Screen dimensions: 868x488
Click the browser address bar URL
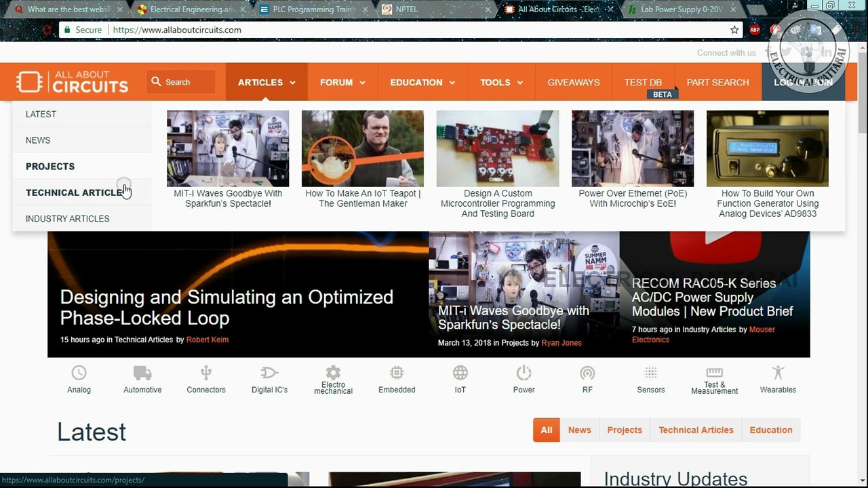point(177,30)
